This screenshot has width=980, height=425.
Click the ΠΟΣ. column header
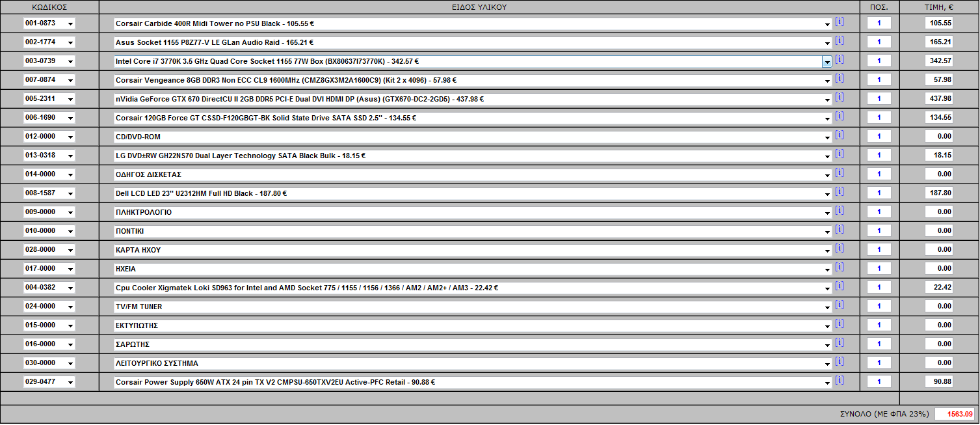tap(879, 7)
